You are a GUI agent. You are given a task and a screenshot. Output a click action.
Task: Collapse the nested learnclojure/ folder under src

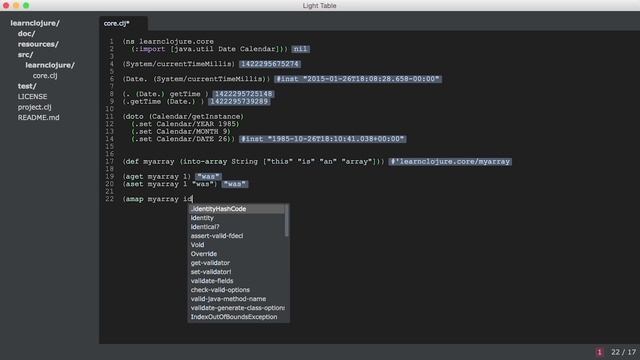click(50, 65)
